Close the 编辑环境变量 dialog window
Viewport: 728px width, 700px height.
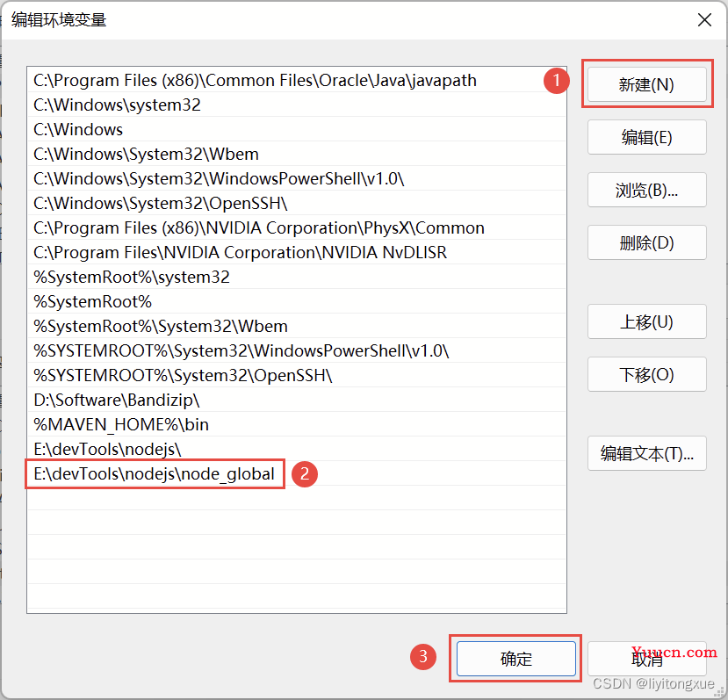(704, 20)
